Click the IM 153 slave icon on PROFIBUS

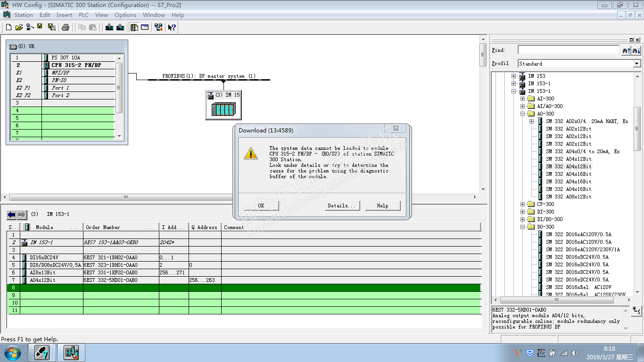pos(223,105)
